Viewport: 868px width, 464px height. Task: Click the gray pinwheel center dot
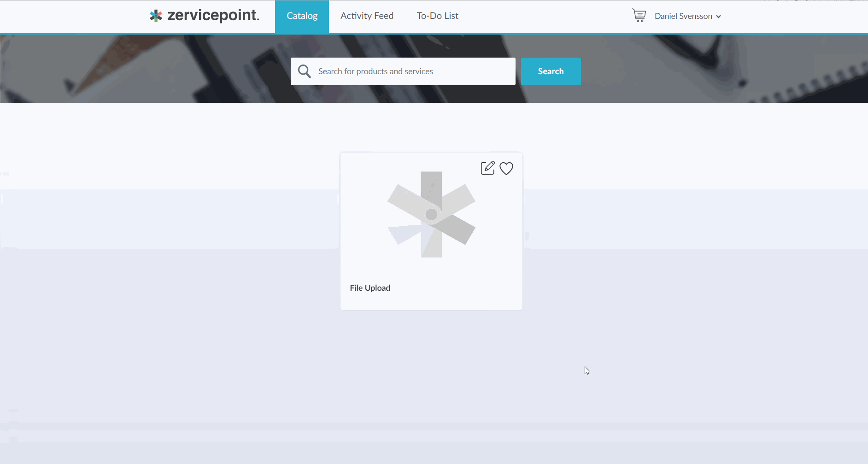coord(431,214)
